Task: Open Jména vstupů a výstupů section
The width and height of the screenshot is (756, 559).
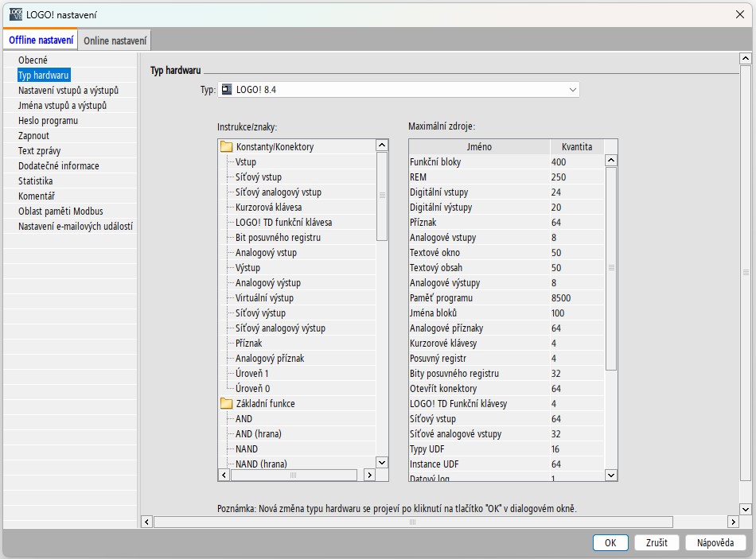Action: point(62,106)
